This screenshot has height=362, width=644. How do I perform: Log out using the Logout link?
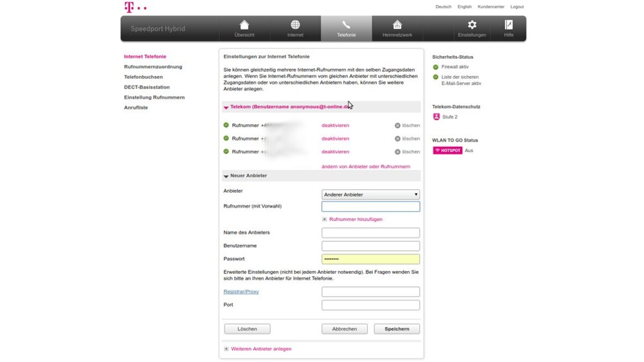tap(517, 7)
